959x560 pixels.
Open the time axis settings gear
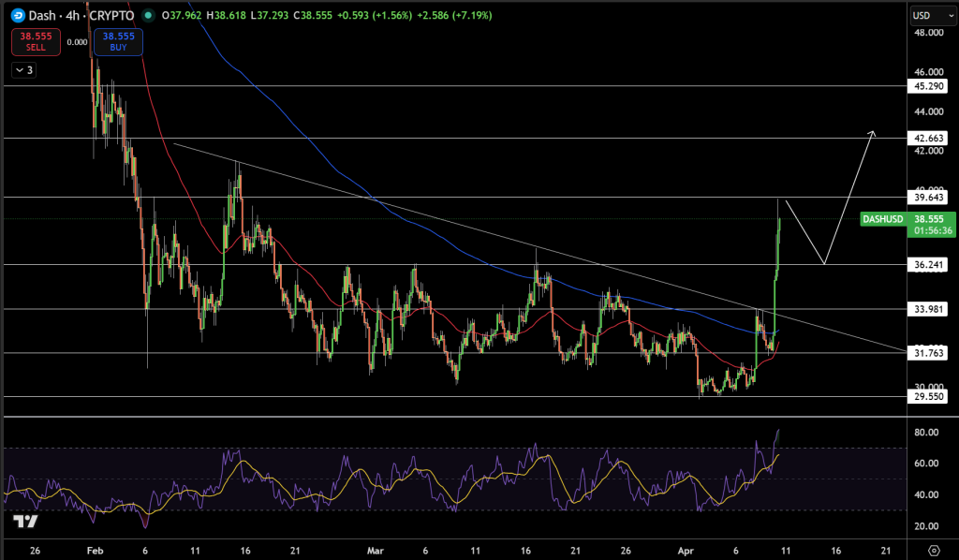932,552
